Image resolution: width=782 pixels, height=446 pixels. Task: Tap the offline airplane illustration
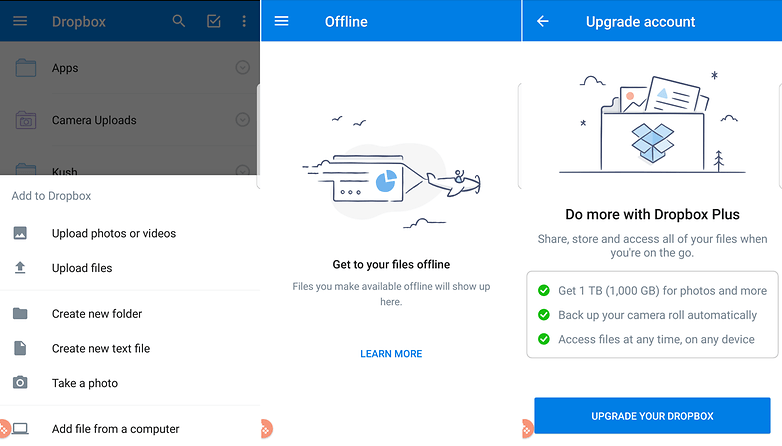pos(391,173)
